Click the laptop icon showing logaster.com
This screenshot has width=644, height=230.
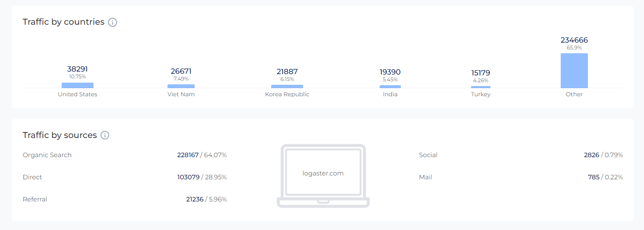coord(323,175)
